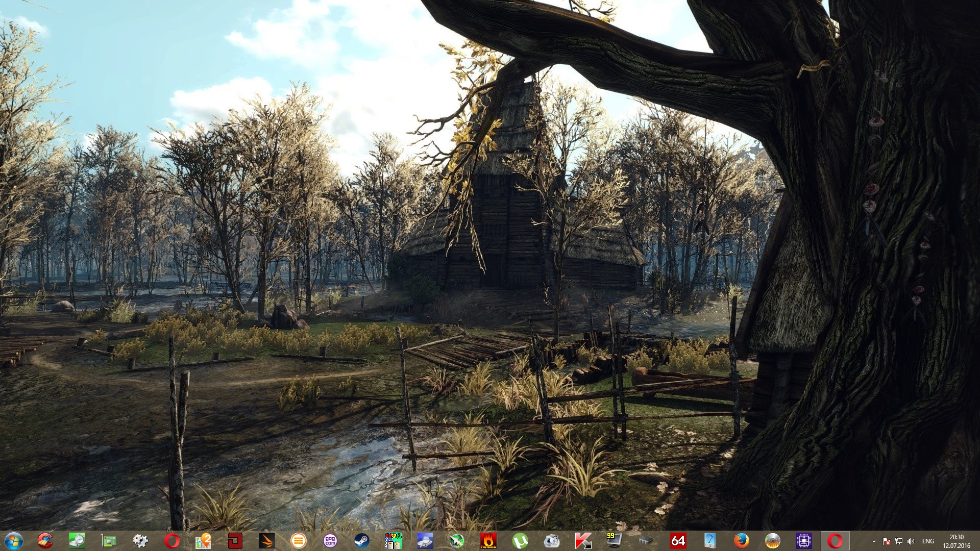This screenshot has width=980, height=551.
Task: Show hidden system tray icons
Action: click(x=874, y=541)
